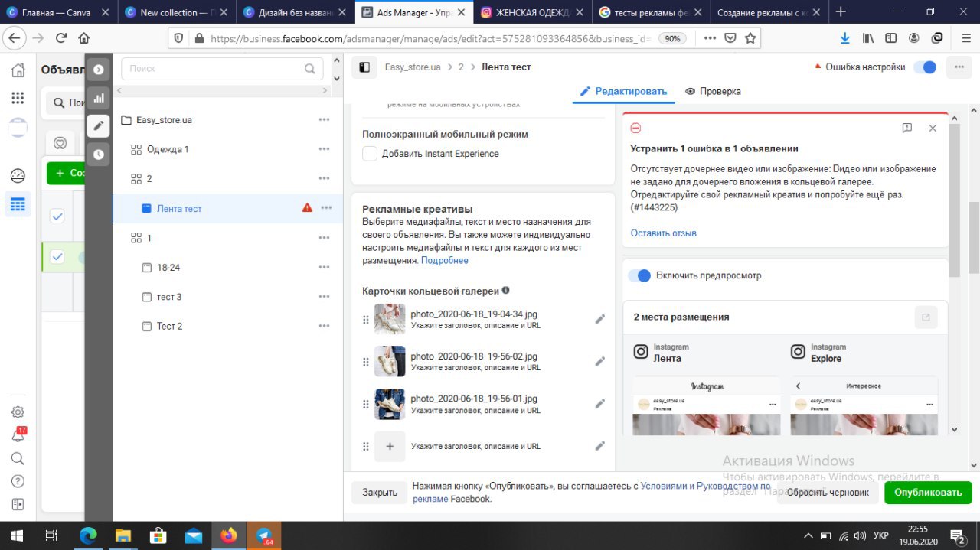The image size is (980, 550).
Task: Open the charts view icon in sidebar
Action: point(98,98)
